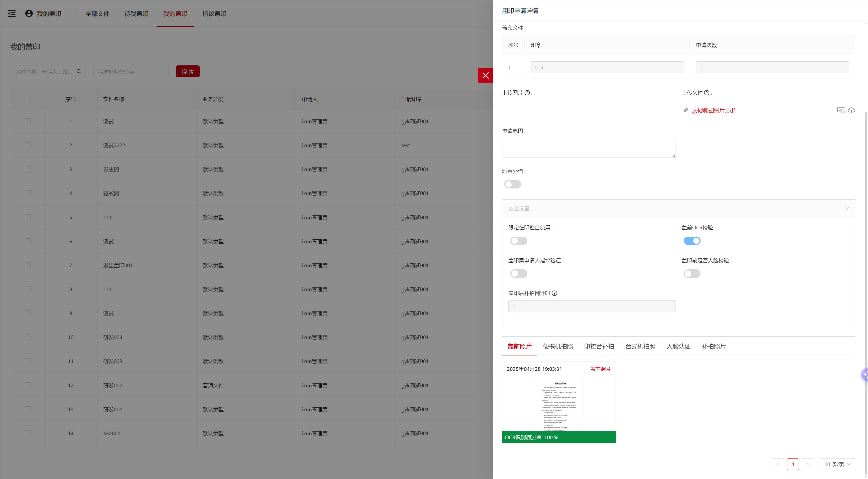Collapse the sidebar menu icon
The width and height of the screenshot is (868, 479).
[x=12, y=13]
